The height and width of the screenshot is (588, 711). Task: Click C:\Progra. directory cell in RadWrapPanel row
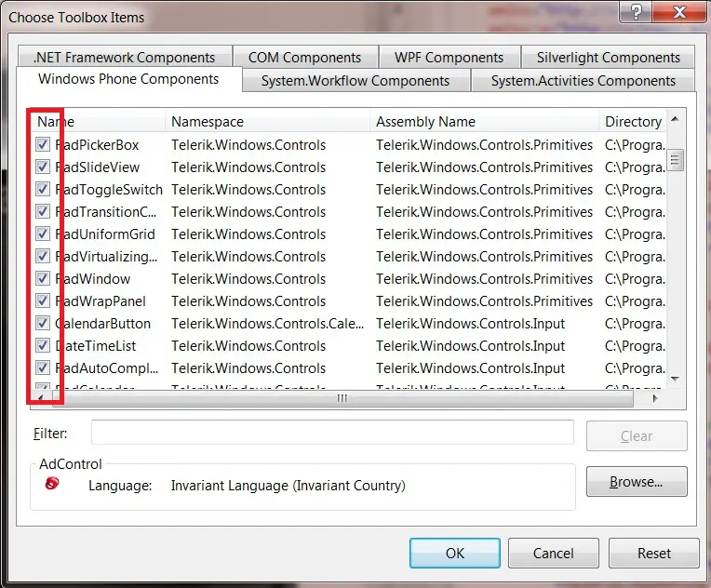click(635, 301)
